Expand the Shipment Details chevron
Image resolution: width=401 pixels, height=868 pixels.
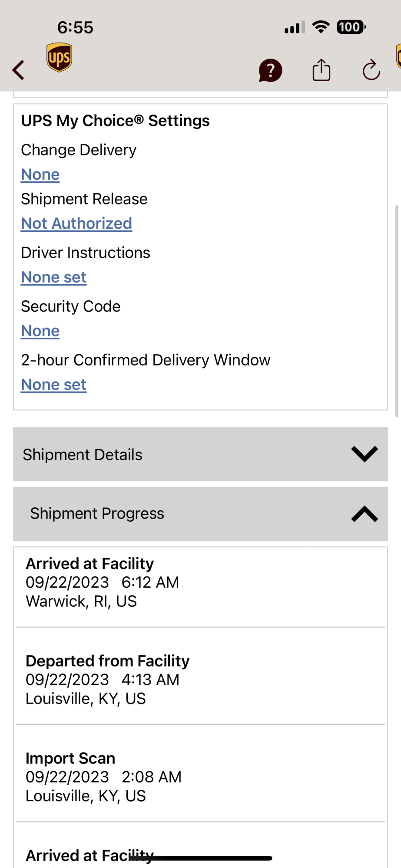(x=364, y=454)
